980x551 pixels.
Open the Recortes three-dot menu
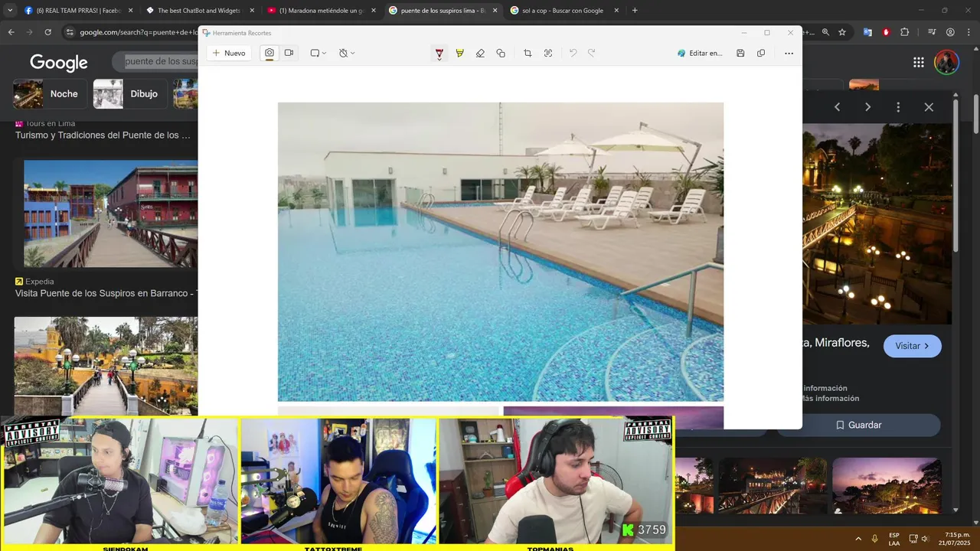[789, 53]
